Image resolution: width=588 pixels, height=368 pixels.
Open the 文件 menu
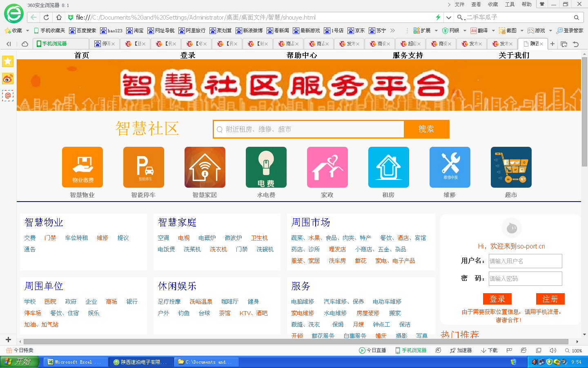point(460,4)
